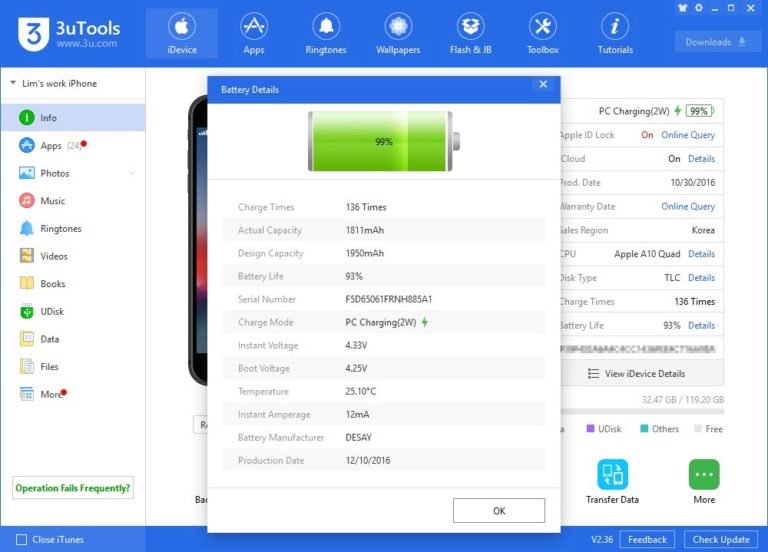The width and height of the screenshot is (768, 552).
Task: Select Ringtones in the sidebar
Action: (73, 228)
